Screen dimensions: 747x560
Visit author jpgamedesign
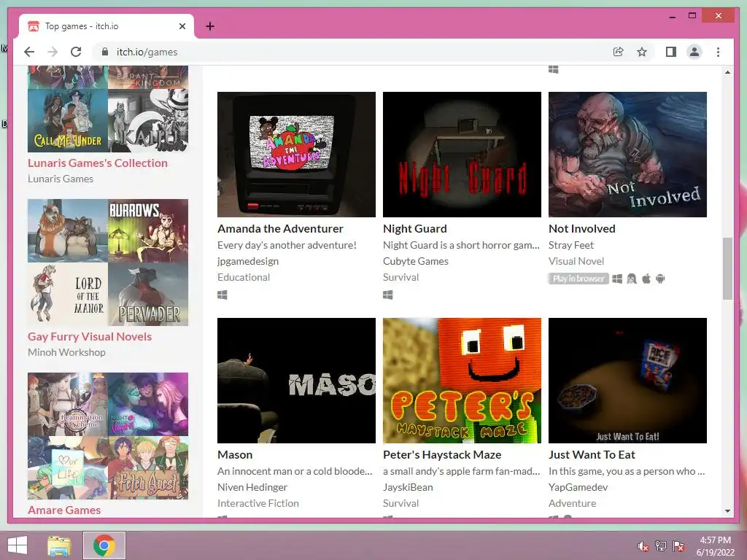point(248,261)
